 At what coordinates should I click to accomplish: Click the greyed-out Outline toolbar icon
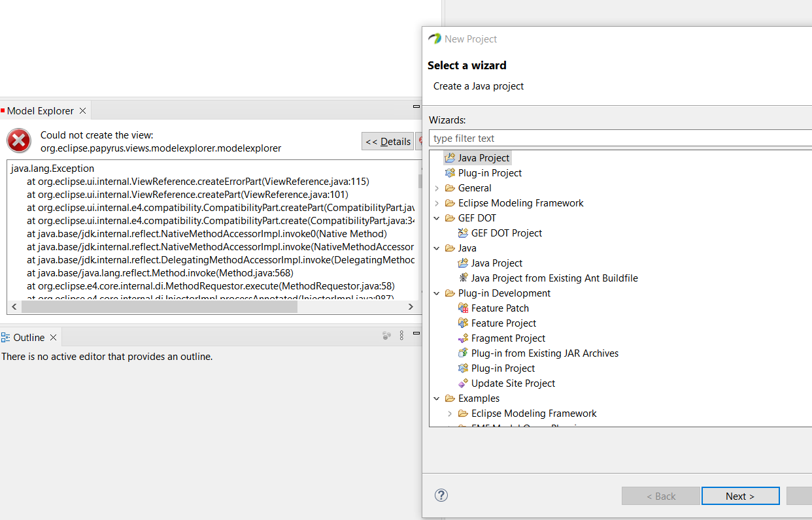tap(386, 336)
